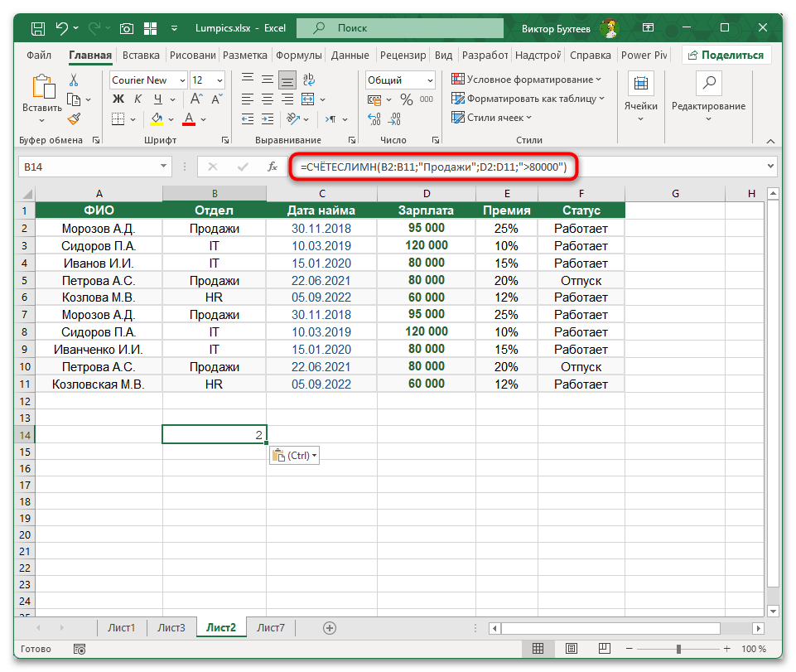796x672 pixels.
Task: Switch to Page Layout view in status bar
Action: (571, 649)
